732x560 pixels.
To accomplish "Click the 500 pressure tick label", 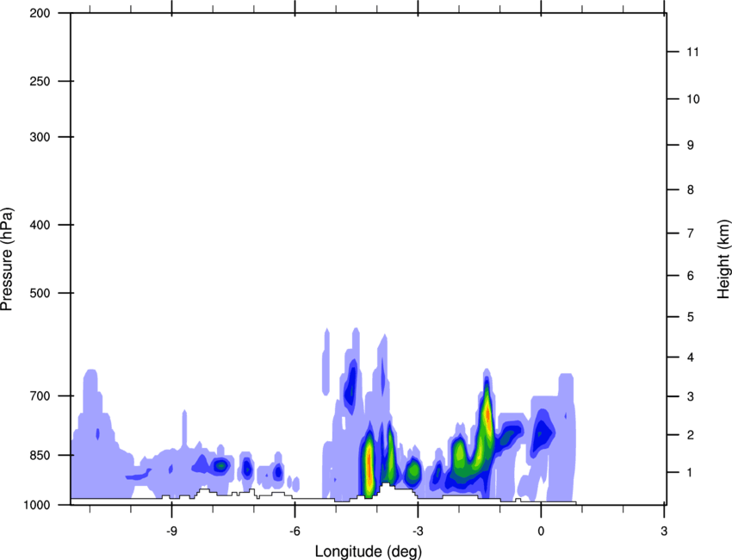I will click(x=40, y=293).
